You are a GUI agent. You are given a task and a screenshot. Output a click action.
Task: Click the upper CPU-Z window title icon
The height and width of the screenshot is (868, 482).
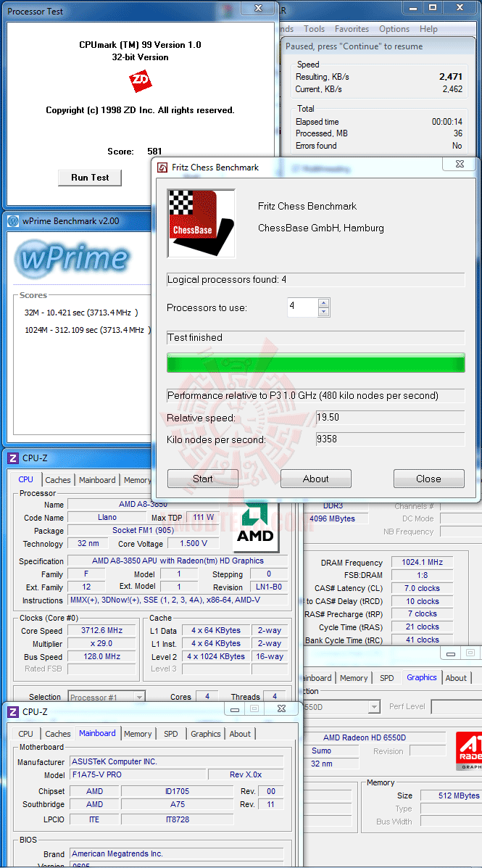pos(13,458)
